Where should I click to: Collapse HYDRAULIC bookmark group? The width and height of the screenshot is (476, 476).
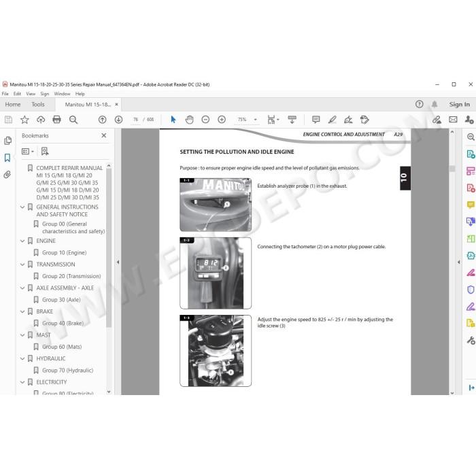(x=22, y=358)
